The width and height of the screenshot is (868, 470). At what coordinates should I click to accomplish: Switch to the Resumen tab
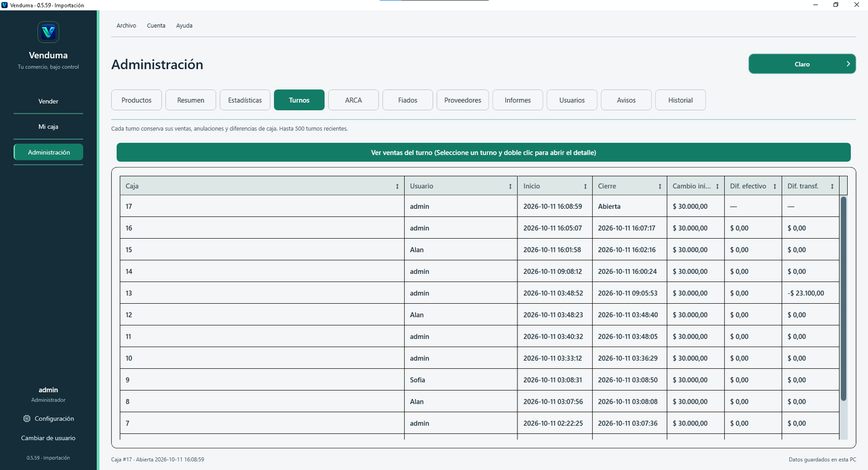click(x=191, y=100)
